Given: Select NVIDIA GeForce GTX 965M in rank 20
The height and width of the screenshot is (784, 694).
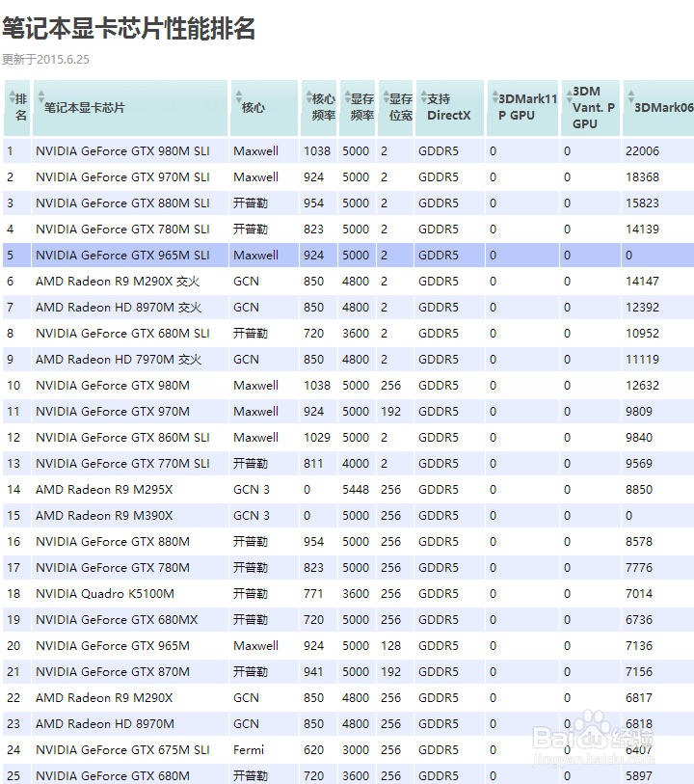Looking at the screenshot, I should pyautogui.click(x=113, y=645).
